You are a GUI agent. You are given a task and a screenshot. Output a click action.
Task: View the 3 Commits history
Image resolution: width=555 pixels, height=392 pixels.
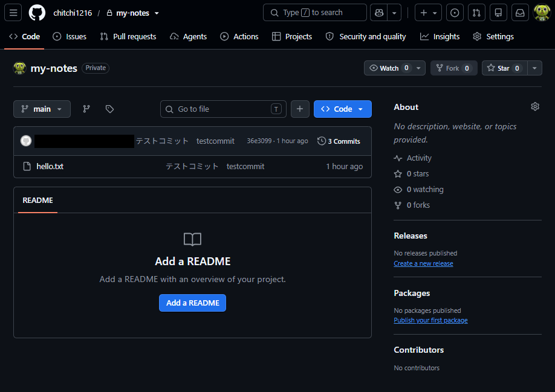click(339, 141)
